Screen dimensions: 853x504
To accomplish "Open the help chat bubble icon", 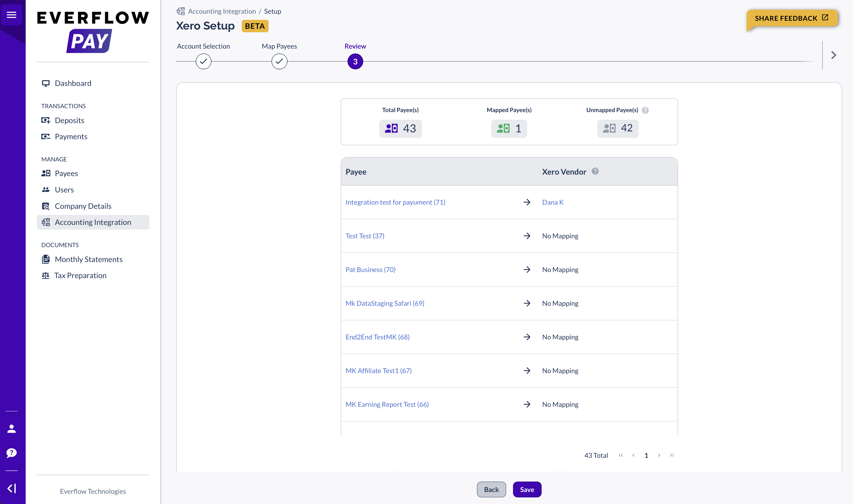I will coord(11,453).
